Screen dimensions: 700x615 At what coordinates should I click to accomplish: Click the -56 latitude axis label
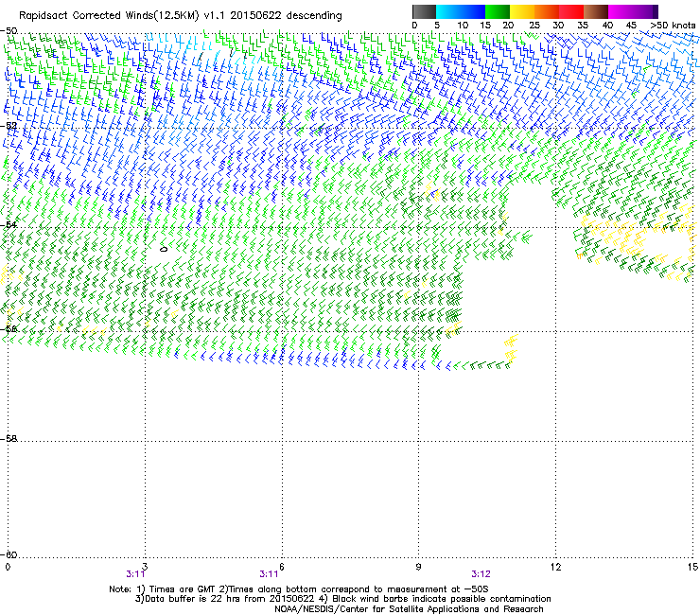point(9,328)
